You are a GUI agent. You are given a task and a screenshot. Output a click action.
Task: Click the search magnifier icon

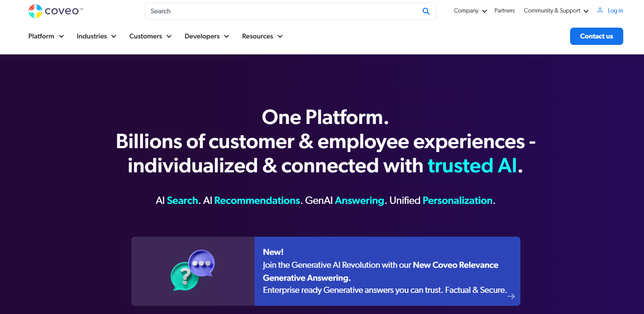tap(426, 11)
